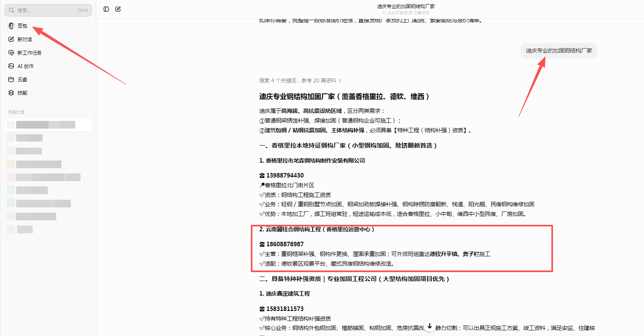Viewport: 644px width, 336px height.
Task: Click the search box in the sidebar
Action: (x=48, y=10)
